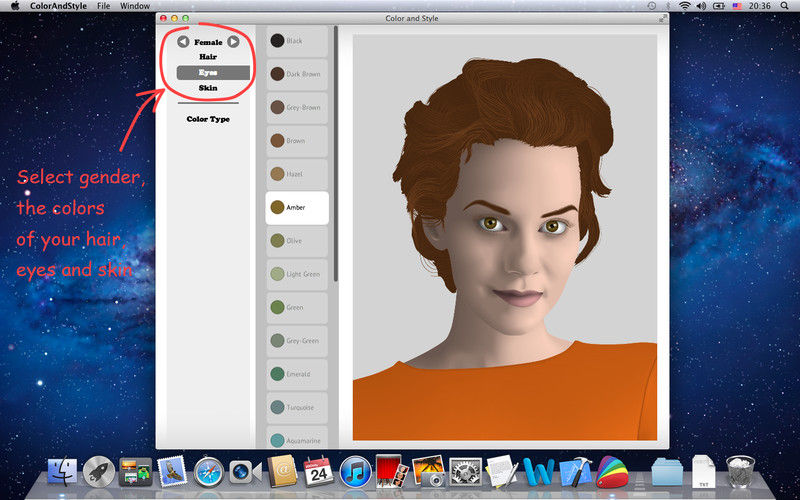
Task: Click the next gender arrow right of Female
Action: coord(233,42)
